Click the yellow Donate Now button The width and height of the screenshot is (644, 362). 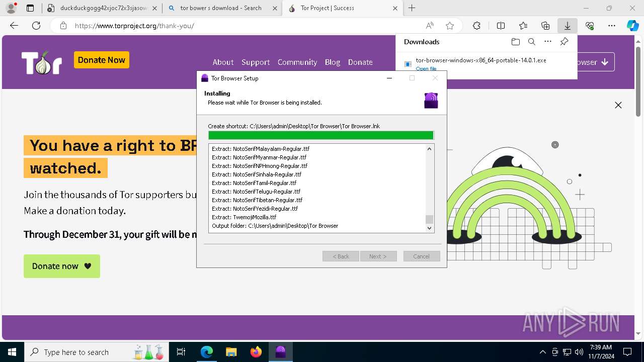point(102,60)
